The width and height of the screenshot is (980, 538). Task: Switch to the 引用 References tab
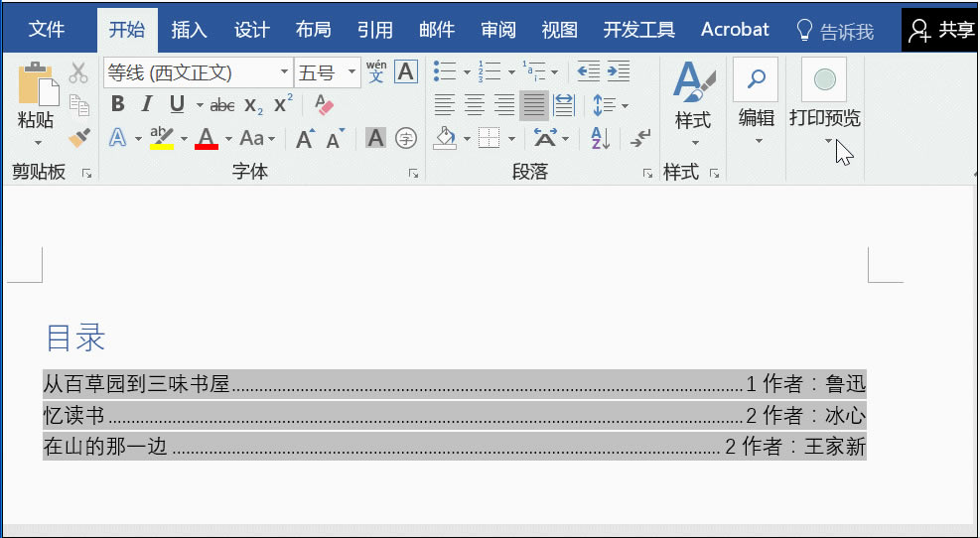pos(375,30)
